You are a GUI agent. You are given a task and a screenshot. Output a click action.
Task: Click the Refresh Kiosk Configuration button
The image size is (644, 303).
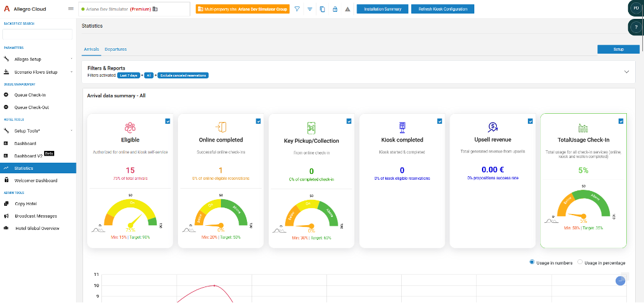point(442,9)
